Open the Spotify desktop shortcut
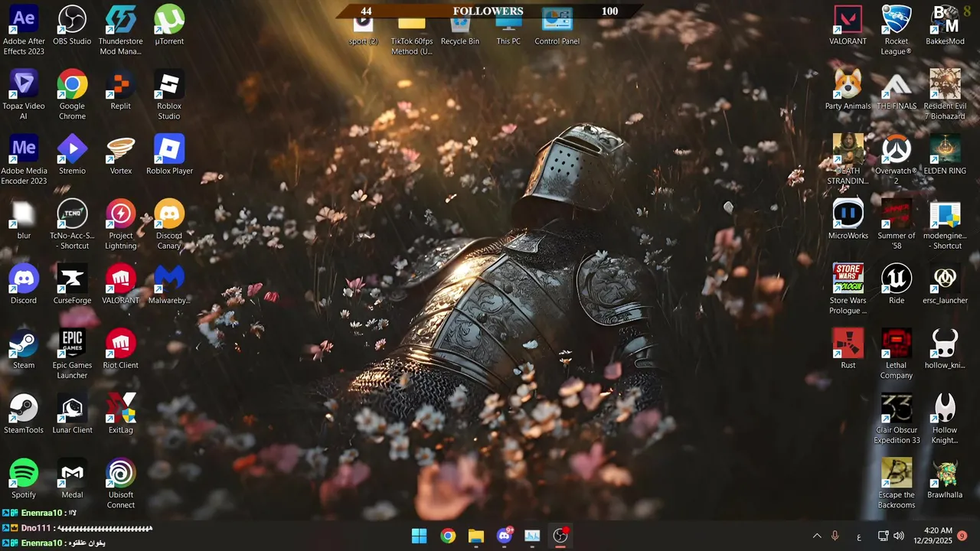 pyautogui.click(x=24, y=478)
